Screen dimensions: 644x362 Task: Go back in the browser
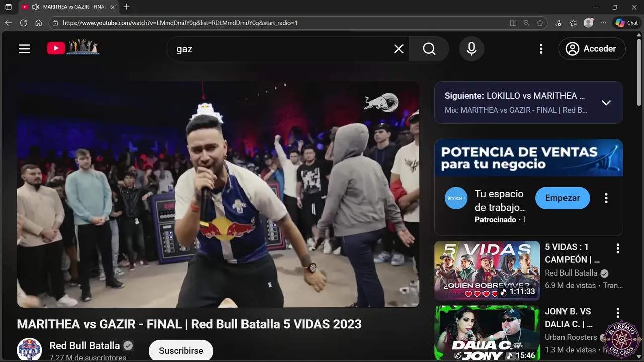(8, 23)
